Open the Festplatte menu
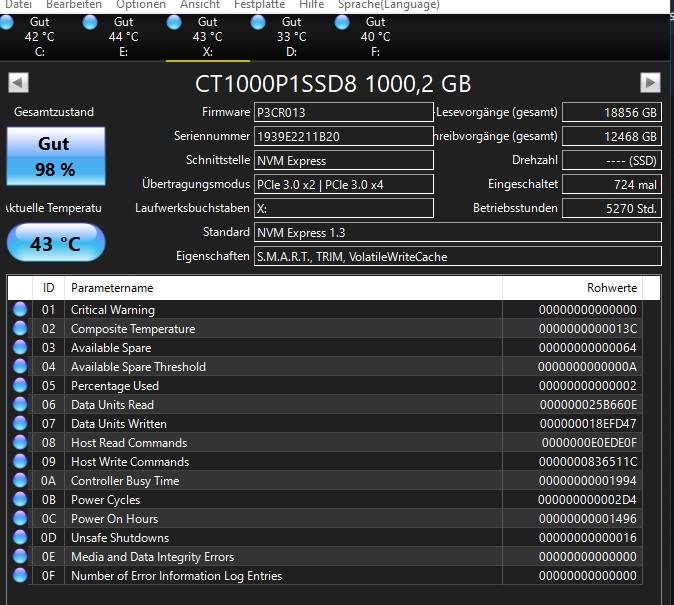This screenshot has height=605, width=674. pyautogui.click(x=260, y=5)
